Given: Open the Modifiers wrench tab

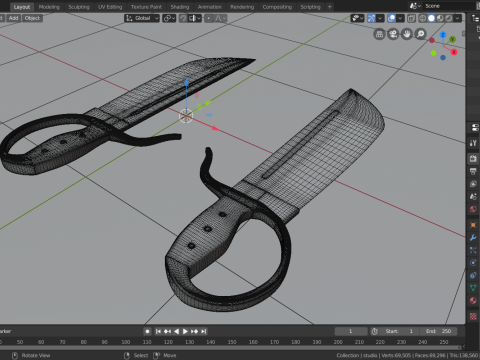Looking at the screenshot, I should pos(473,238).
